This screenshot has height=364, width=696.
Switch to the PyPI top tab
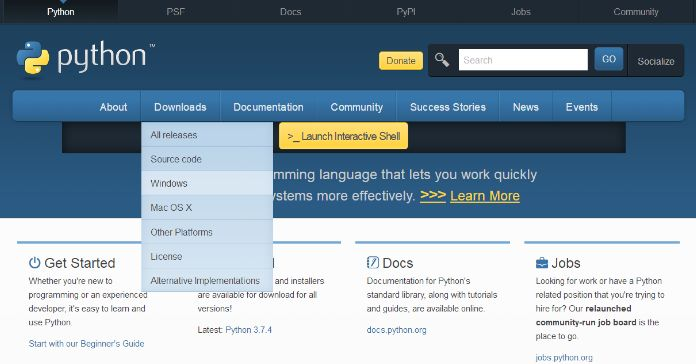pyautogui.click(x=406, y=12)
